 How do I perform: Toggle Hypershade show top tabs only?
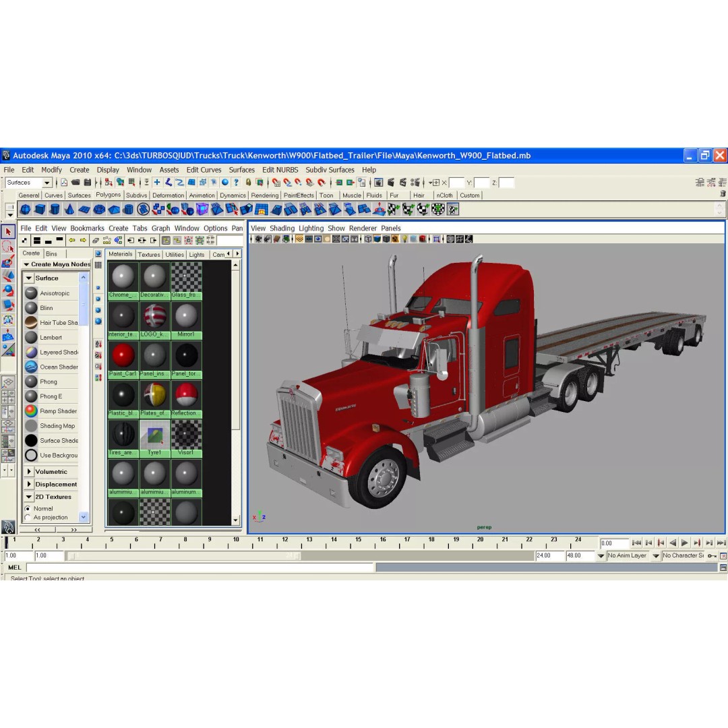(x=59, y=240)
